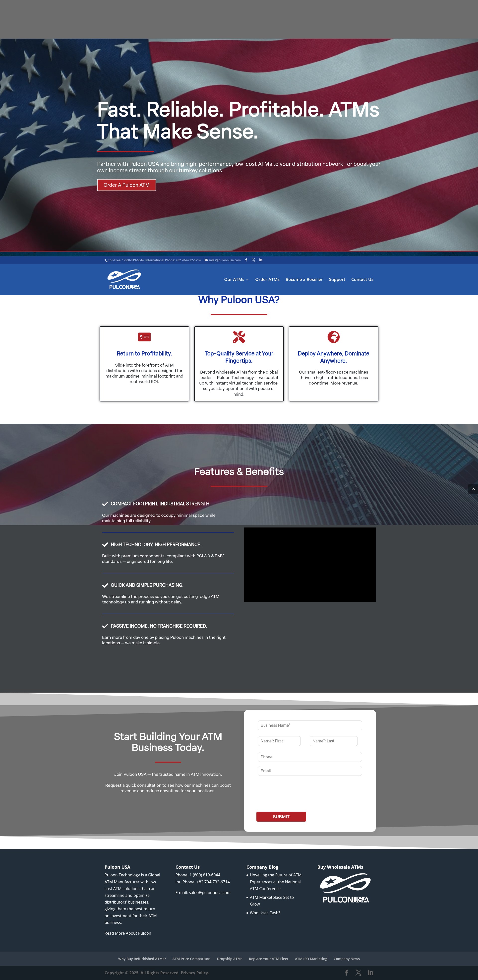Click footer e-mail sales@puloonusa.com
Image resolution: width=478 pixels, height=980 pixels.
(x=210, y=893)
